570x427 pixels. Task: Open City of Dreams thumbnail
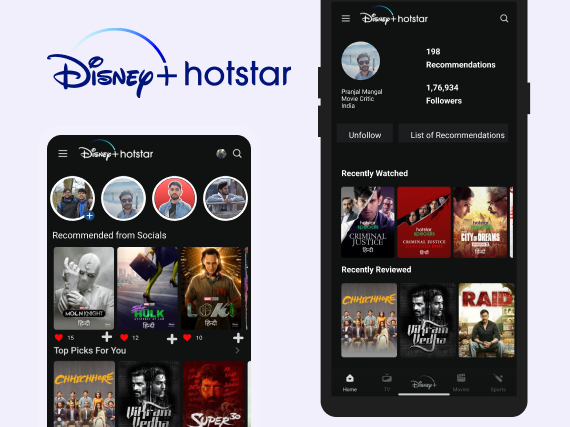pos(480,222)
